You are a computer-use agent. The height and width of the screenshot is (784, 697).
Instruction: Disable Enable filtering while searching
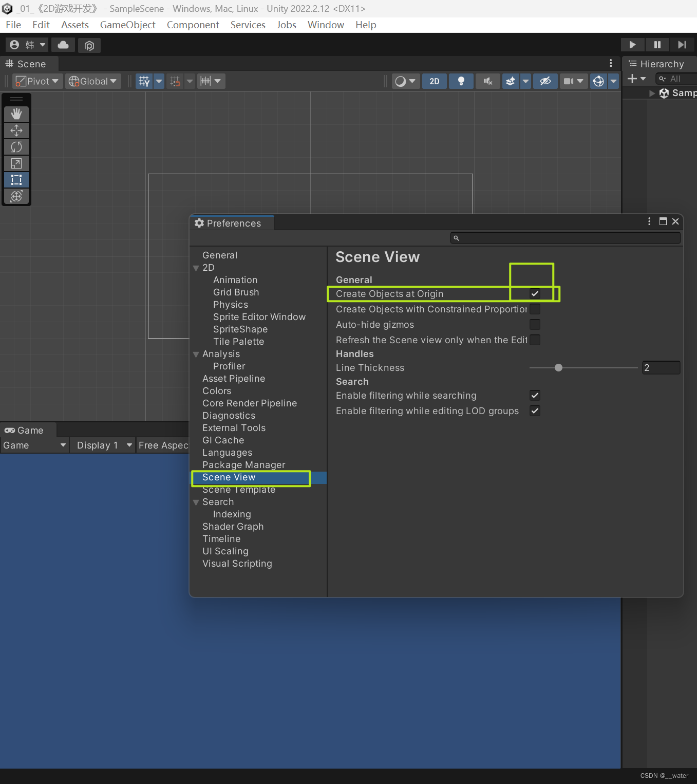(534, 395)
